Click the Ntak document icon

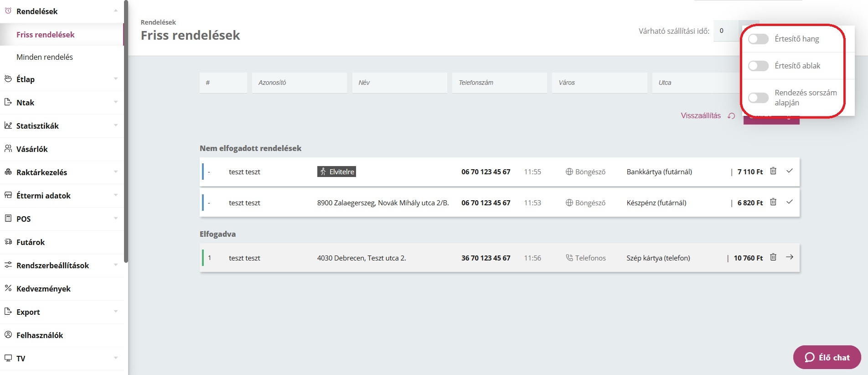8,102
